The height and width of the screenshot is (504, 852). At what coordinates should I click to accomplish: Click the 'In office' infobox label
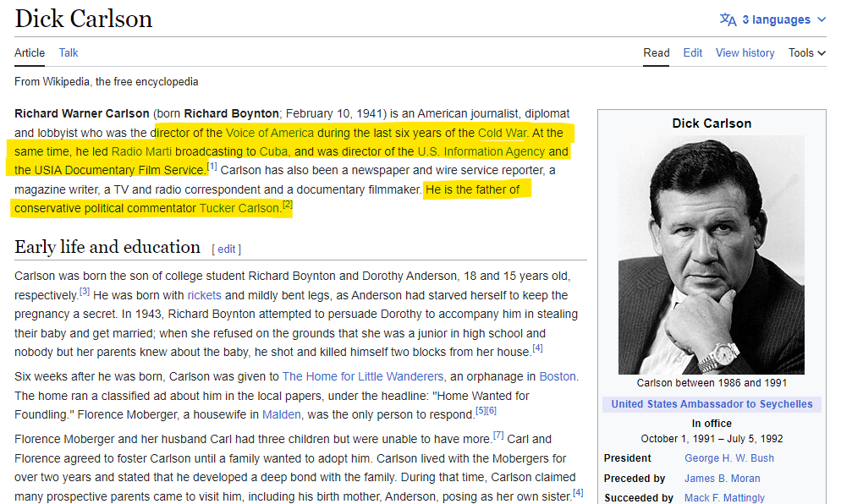click(x=712, y=424)
